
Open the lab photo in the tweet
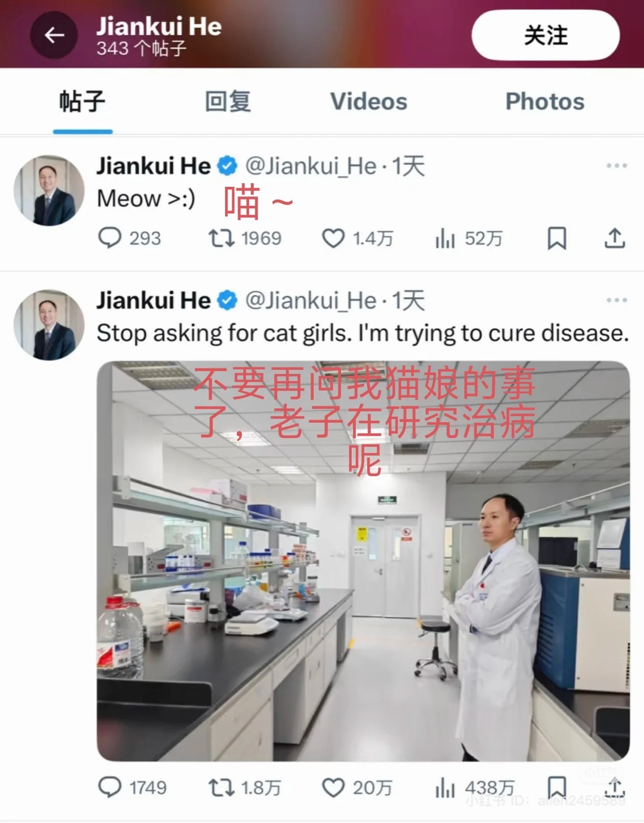[x=363, y=561]
